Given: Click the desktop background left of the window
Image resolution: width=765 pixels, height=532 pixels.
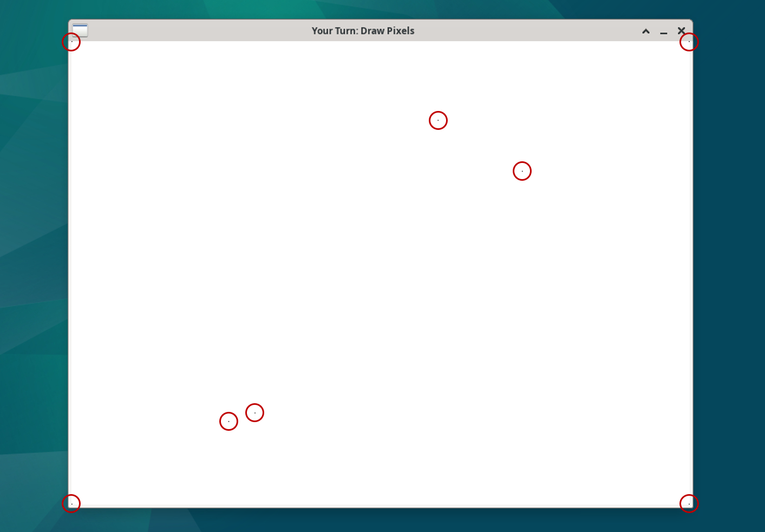Looking at the screenshot, I should [32, 271].
